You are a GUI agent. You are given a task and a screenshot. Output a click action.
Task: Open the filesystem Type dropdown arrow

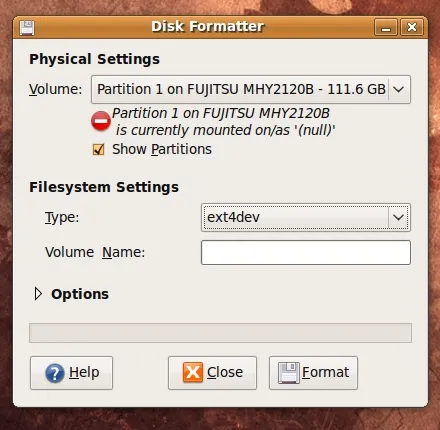(x=398, y=217)
